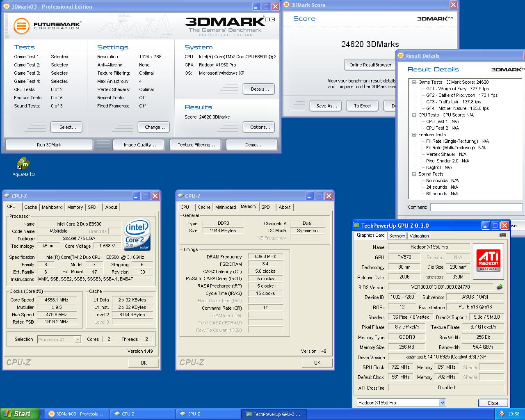
Task: Click the GPU Clock value 722 MHz
Action: pos(400,367)
